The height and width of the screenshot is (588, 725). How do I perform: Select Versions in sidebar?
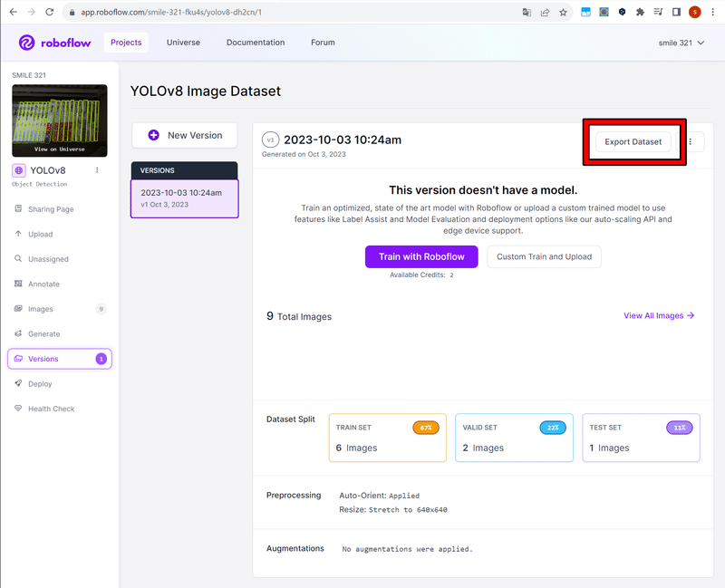[60, 359]
